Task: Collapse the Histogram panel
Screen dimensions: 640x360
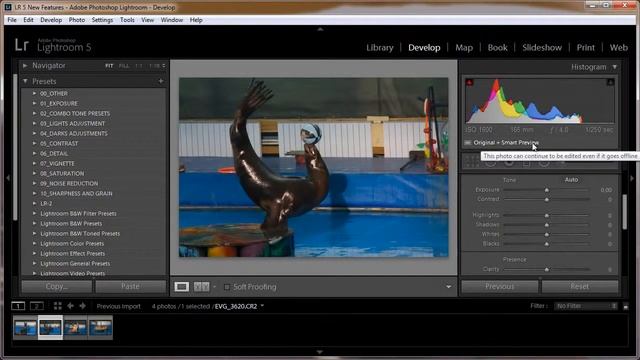Action: (615, 67)
